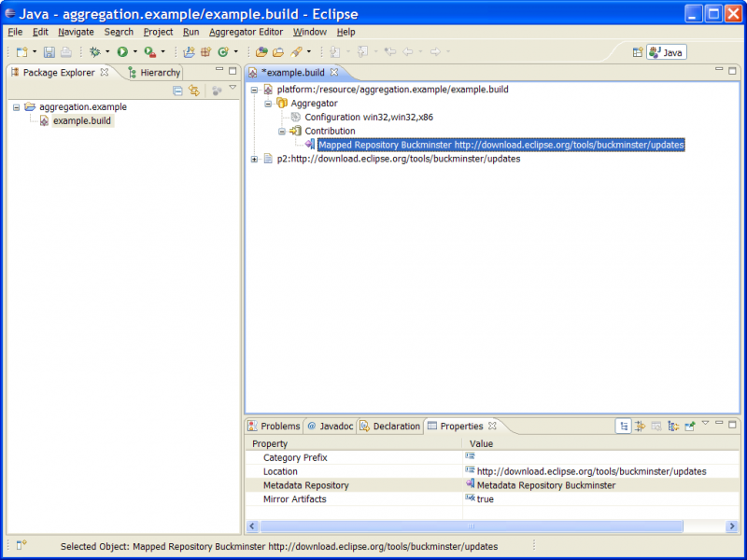Select the Mapped Repository Buckminster row

click(501, 145)
